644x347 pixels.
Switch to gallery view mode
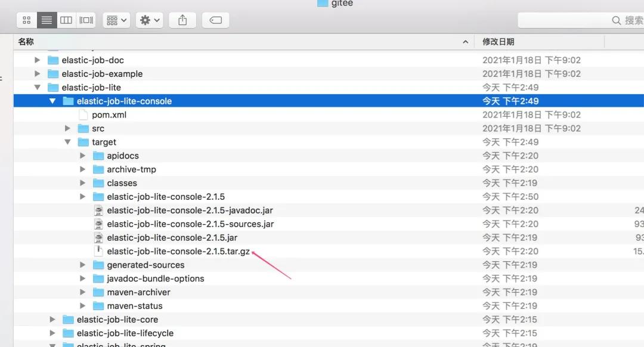click(86, 20)
